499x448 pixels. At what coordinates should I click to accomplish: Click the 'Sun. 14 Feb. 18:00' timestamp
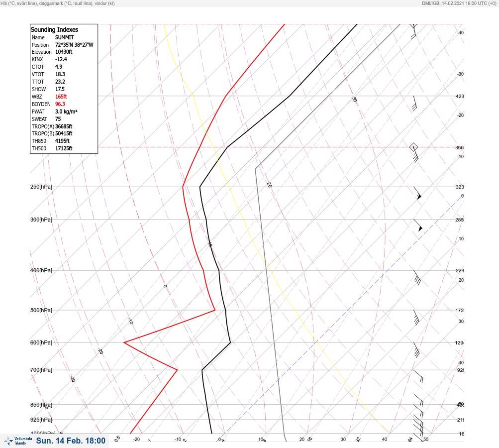click(x=71, y=441)
